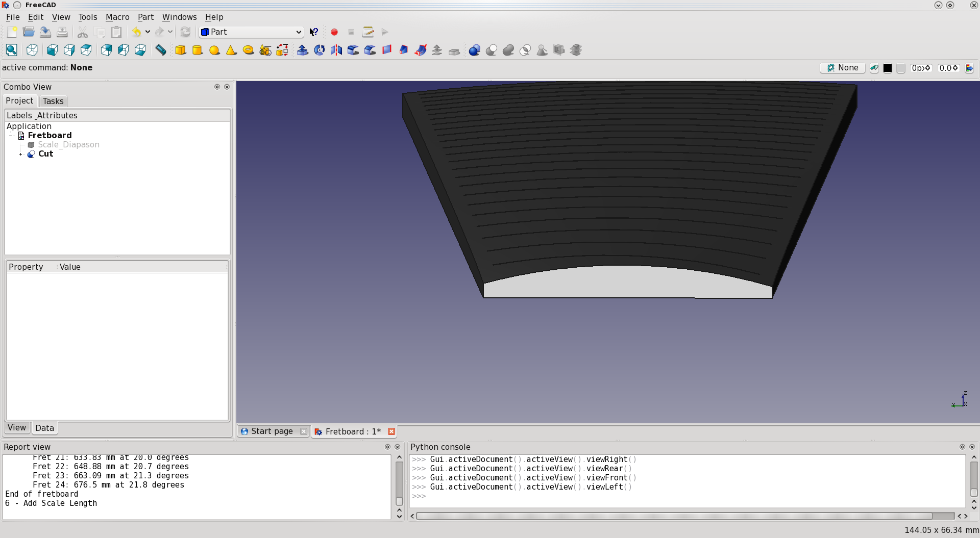Switch to the Tasks tab

pyautogui.click(x=53, y=101)
